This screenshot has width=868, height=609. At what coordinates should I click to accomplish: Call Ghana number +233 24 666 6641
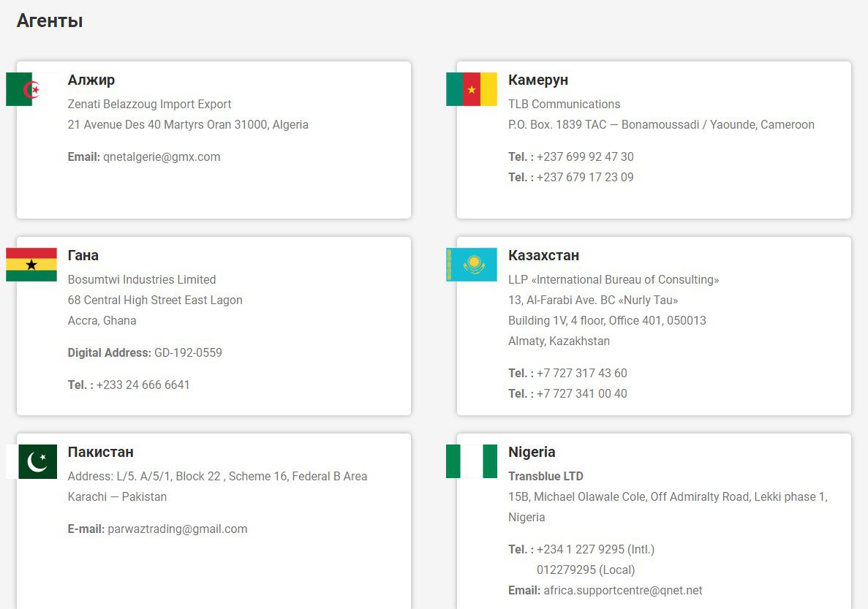143,385
